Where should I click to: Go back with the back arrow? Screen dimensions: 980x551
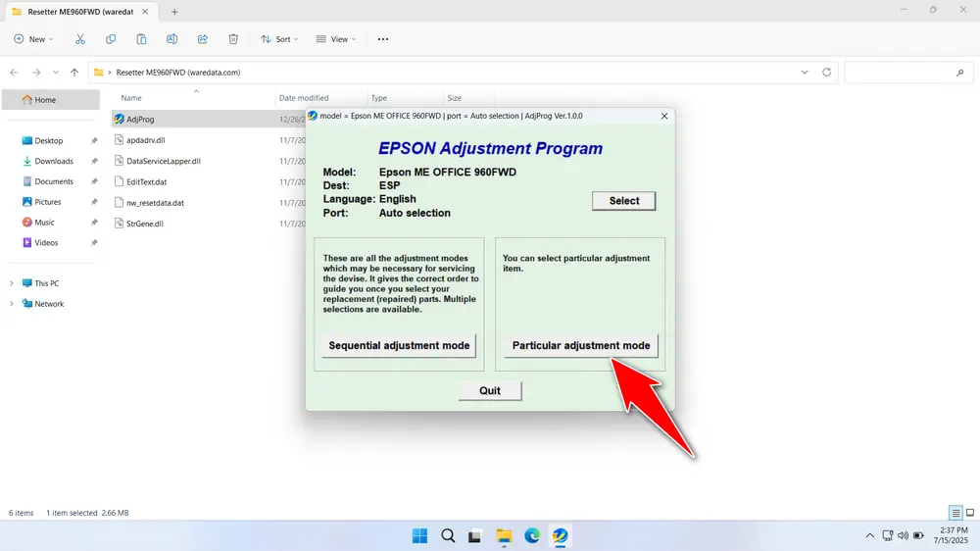click(15, 73)
